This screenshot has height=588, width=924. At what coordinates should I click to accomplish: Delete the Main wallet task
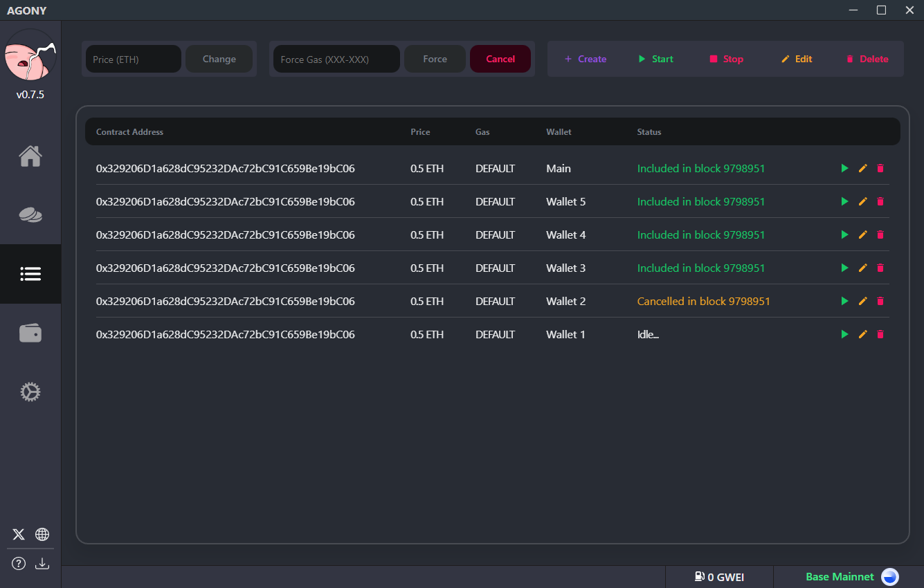(x=880, y=168)
